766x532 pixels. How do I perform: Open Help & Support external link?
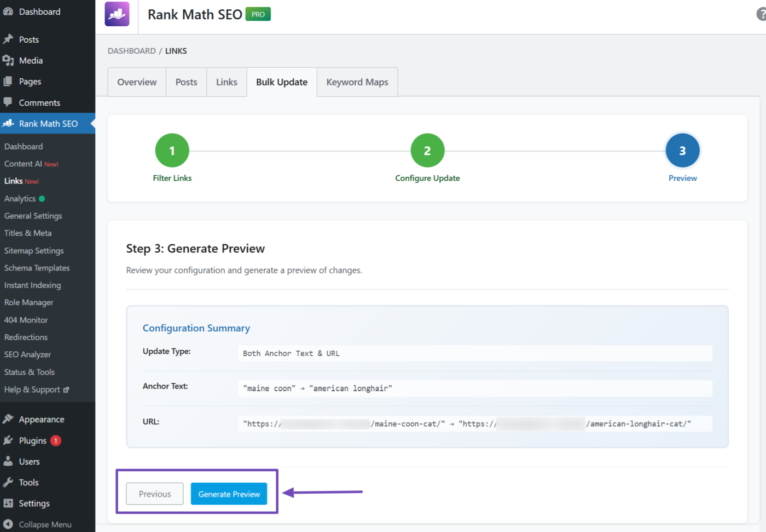36,390
